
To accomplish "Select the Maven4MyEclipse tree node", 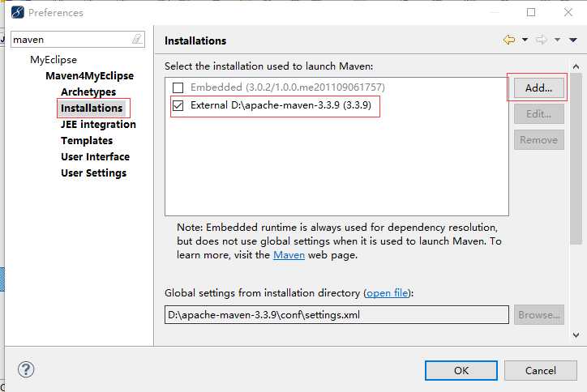I will [x=89, y=75].
